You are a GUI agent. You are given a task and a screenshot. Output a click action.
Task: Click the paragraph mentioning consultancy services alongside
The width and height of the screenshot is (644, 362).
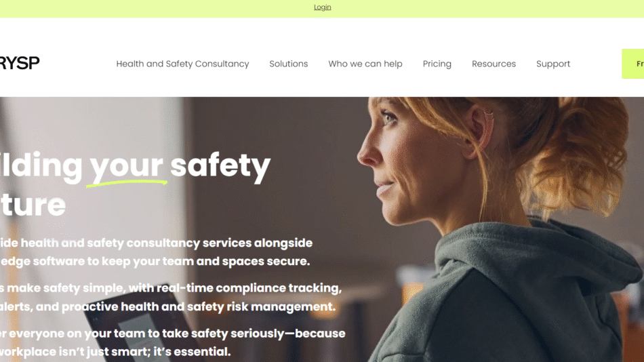point(156,252)
